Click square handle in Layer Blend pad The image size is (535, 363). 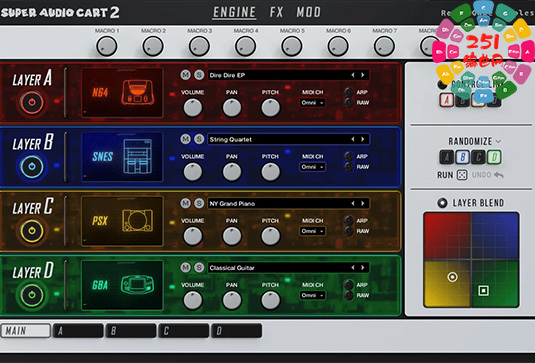483,291
